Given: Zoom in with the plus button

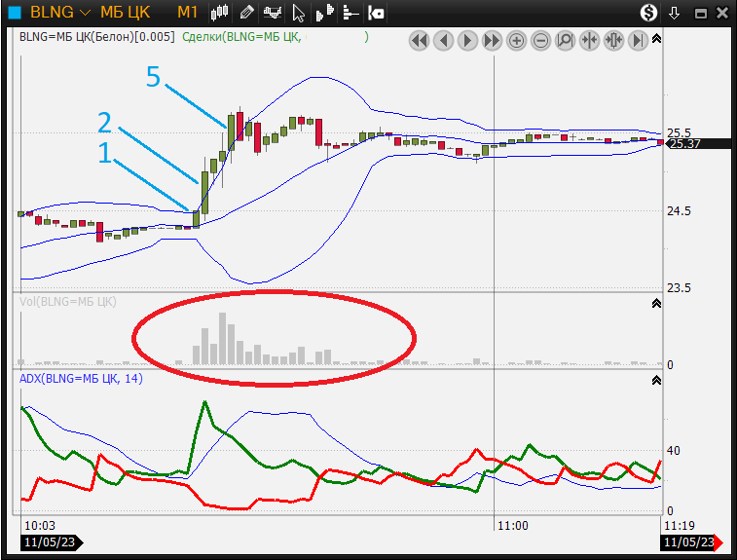Looking at the screenshot, I should (517, 41).
